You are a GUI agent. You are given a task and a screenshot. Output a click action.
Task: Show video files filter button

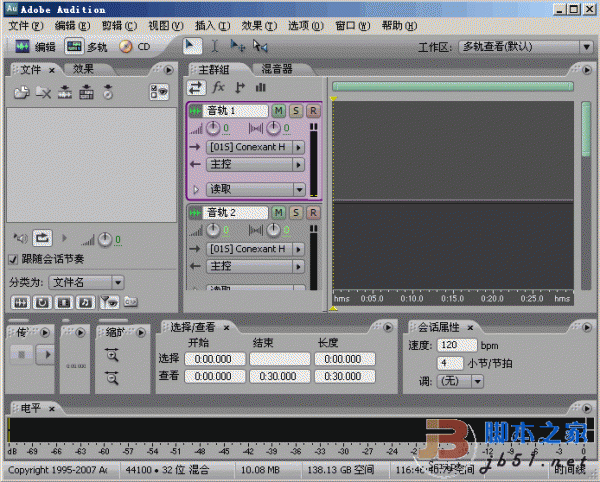[64, 303]
